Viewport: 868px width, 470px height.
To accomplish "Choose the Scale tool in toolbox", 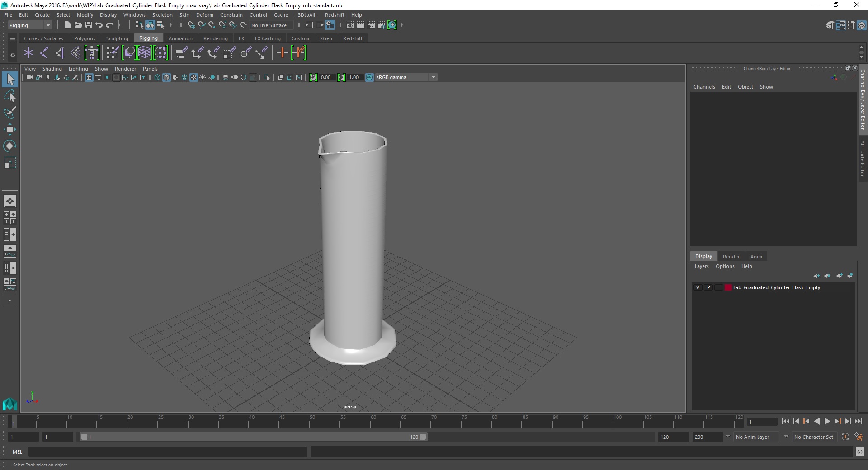I will pos(9,163).
